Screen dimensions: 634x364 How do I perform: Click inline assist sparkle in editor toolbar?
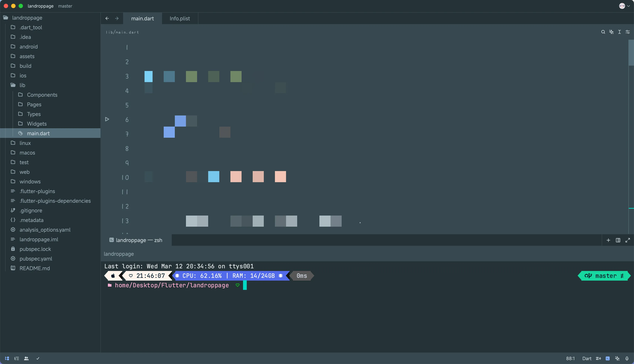[x=611, y=32]
